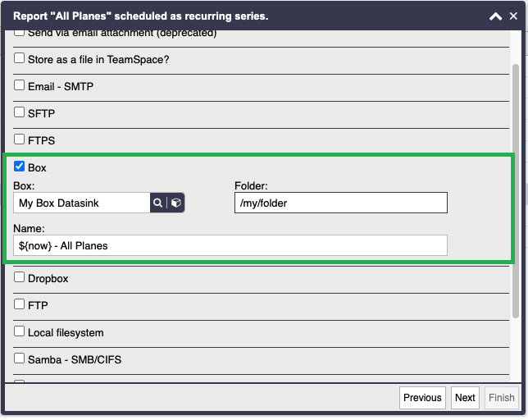The height and width of the screenshot is (420, 528).
Task: Close the scheduling dialog with X
Action: click(x=513, y=16)
